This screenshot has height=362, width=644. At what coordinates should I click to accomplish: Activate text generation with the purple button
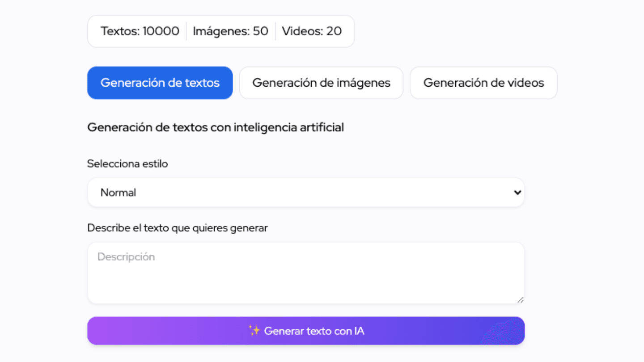coord(306,331)
